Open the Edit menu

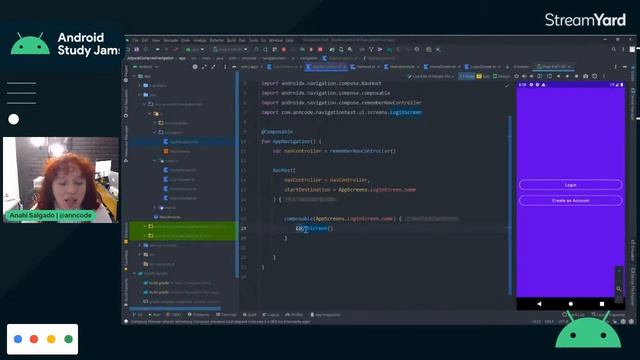pos(145,40)
